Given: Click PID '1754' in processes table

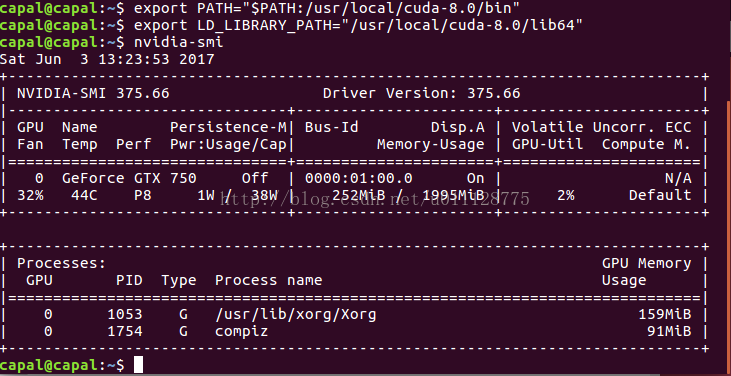Looking at the screenshot, I should click(125, 331).
